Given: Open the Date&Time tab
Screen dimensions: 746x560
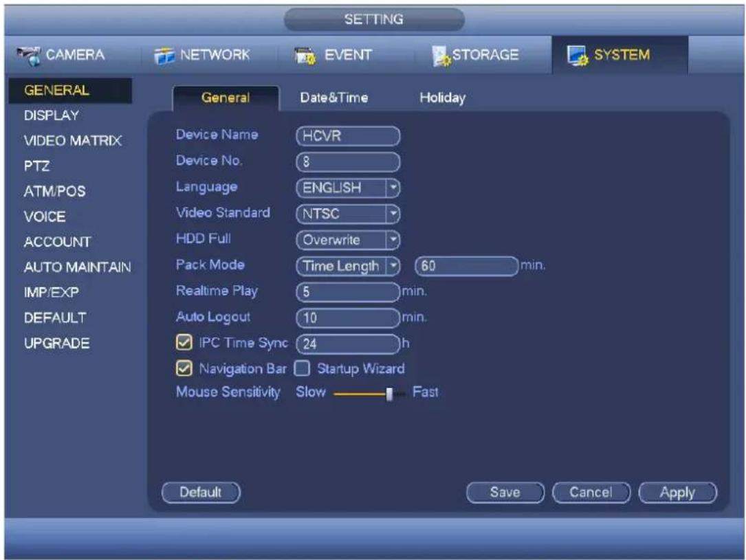Looking at the screenshot, I should click(x=334, y=98).
